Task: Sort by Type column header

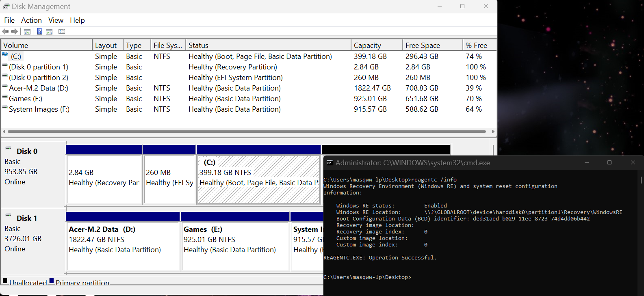Action: pos(137,45)
